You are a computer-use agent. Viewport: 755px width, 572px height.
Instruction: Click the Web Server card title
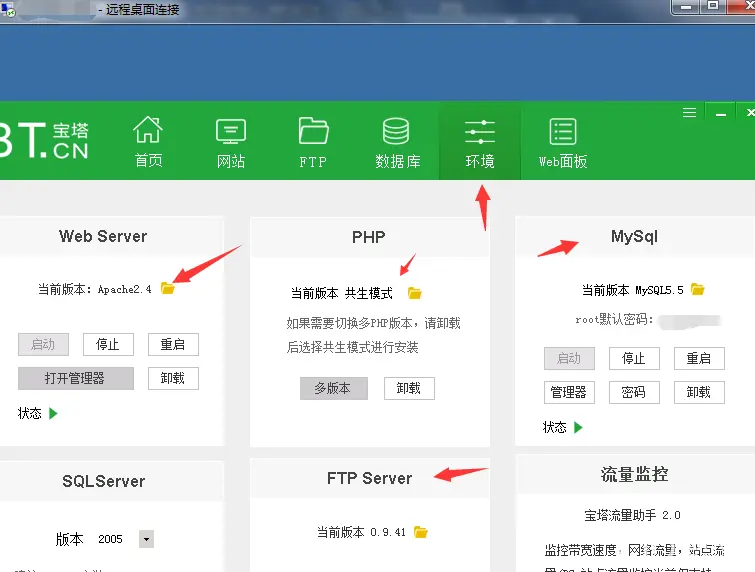click(x=103, y=236)
